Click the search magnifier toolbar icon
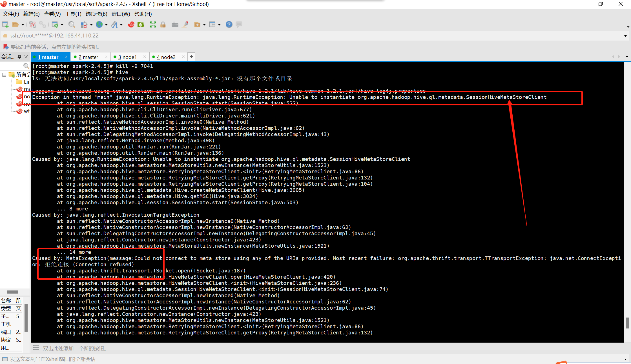631x364 pixels. tap(72, 25)
